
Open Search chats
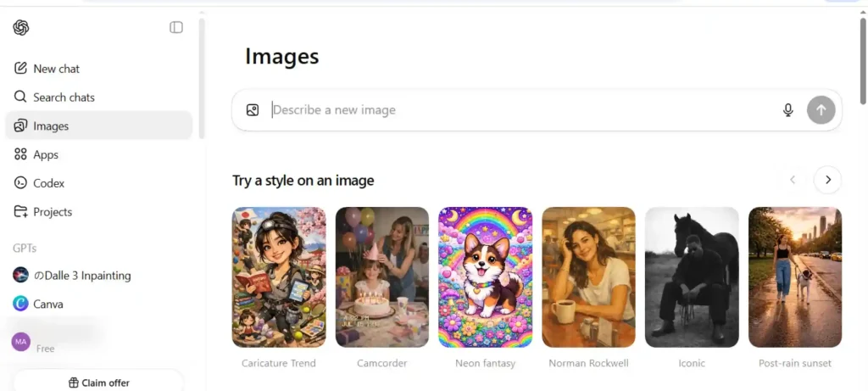coord(64,98)
